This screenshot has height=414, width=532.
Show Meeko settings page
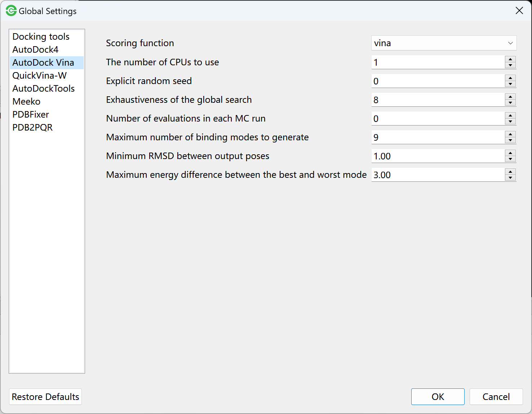click(x=47, y=101)
